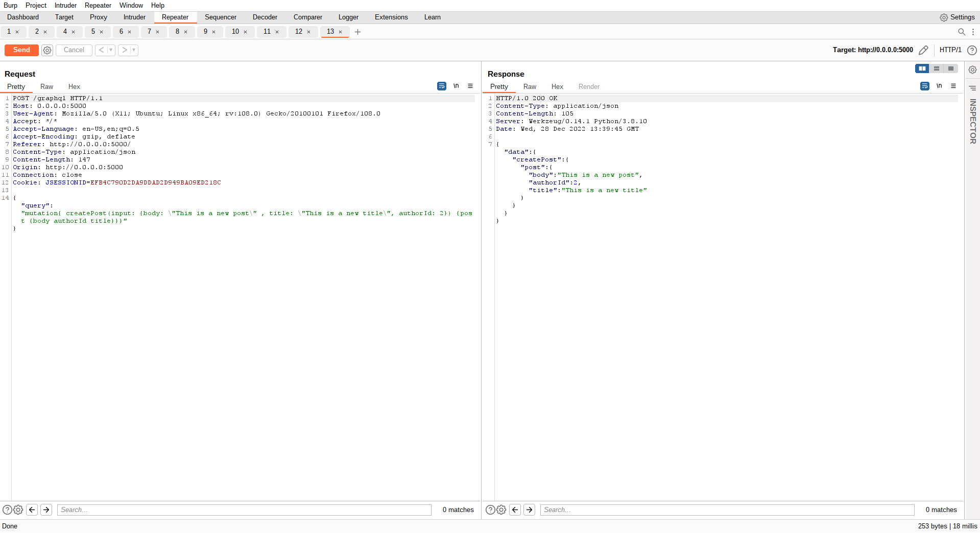Open the Request search help icon

[x=7, y=509]
